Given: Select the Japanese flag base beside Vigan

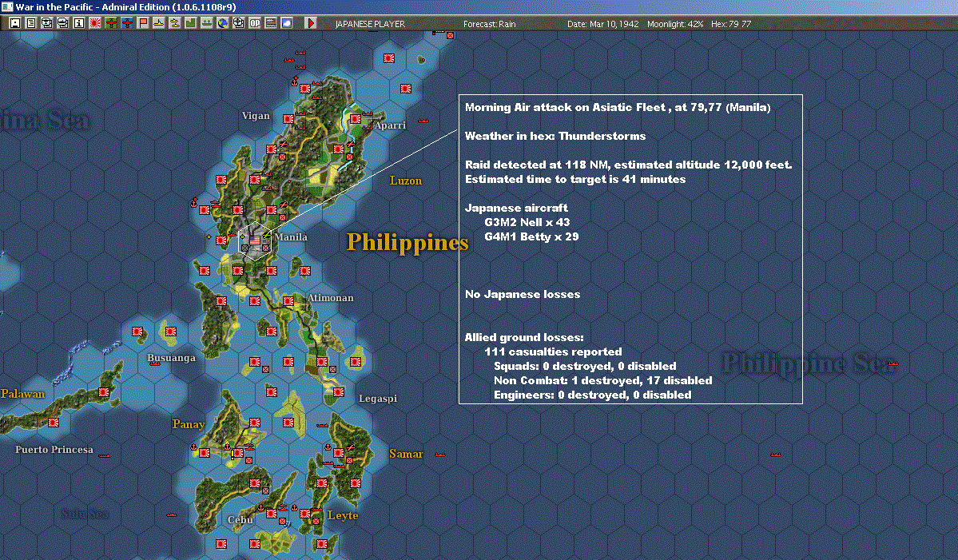Looking at the screenshot, I should click(288, 118).
